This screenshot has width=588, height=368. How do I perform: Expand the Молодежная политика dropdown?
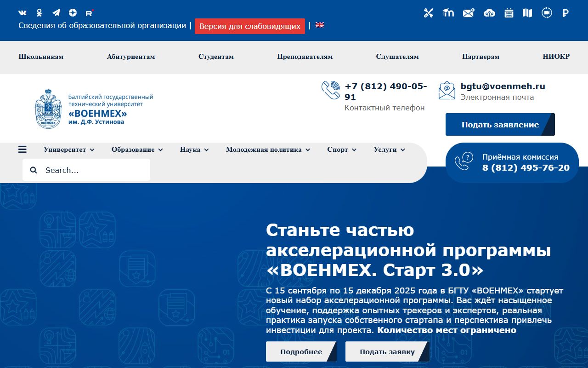268,149
